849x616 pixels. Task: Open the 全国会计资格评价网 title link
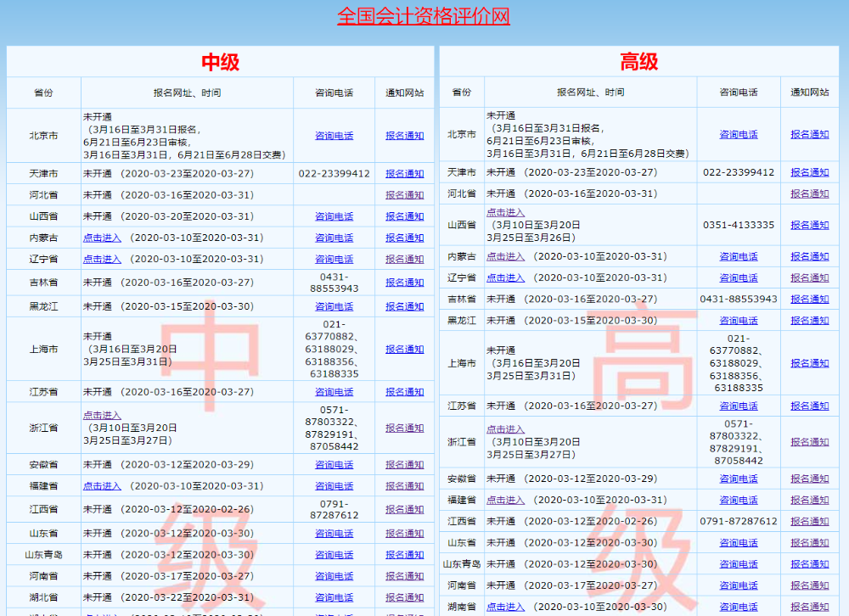click(424, 16)
